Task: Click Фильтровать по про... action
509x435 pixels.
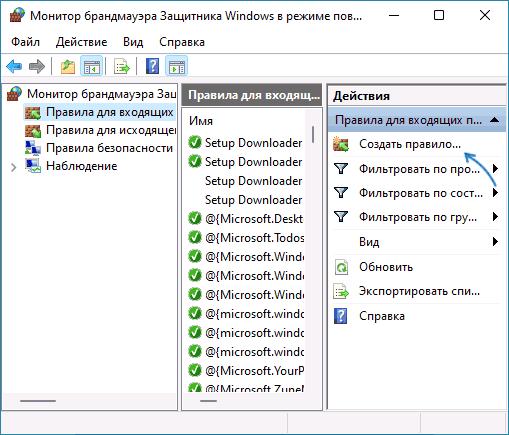Action: pos(419,169)
